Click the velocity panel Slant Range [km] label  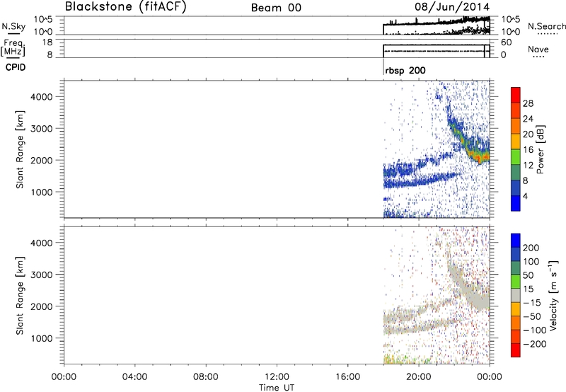click(20, 296)
